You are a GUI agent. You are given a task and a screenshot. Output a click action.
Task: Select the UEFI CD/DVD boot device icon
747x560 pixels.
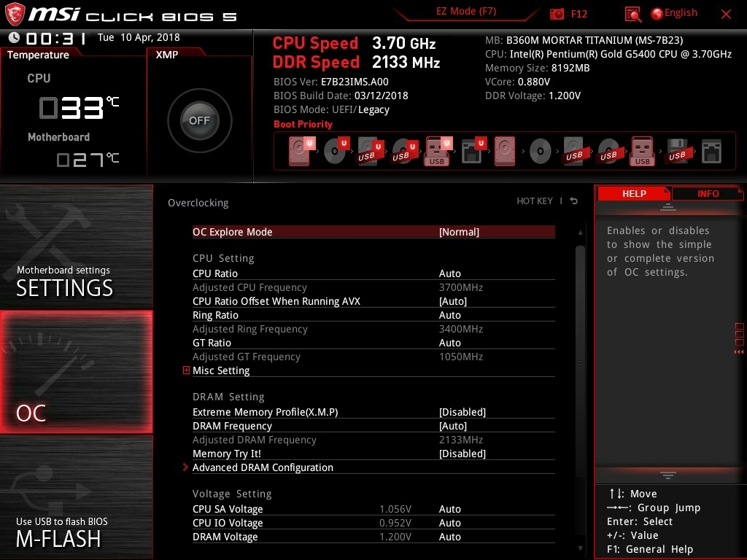tap(336, 151)
